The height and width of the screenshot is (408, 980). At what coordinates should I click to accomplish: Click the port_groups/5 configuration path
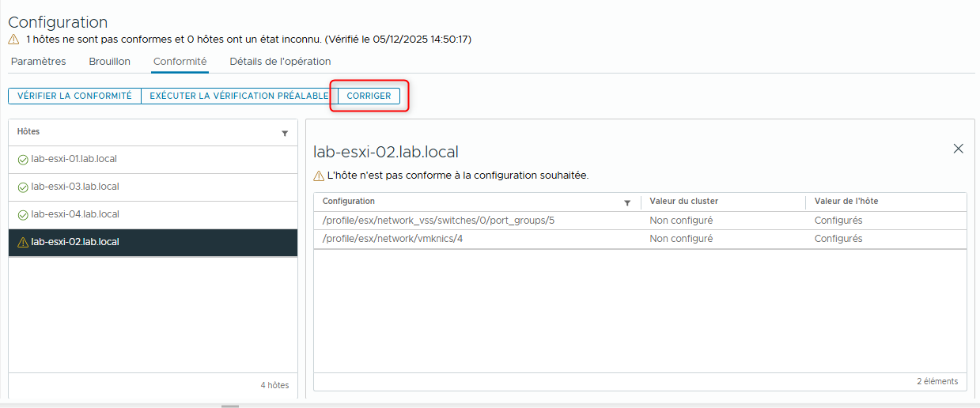[438, 220]
